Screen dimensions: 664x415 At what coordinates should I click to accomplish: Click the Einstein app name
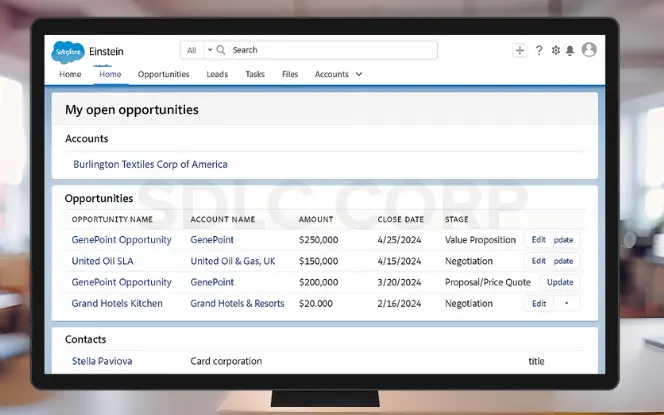[106, 51]
